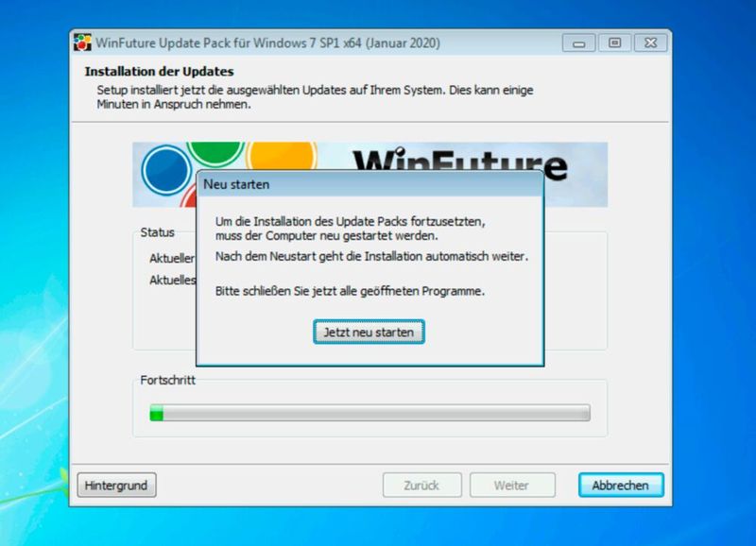Click the minimize button of the setup window

577,42
